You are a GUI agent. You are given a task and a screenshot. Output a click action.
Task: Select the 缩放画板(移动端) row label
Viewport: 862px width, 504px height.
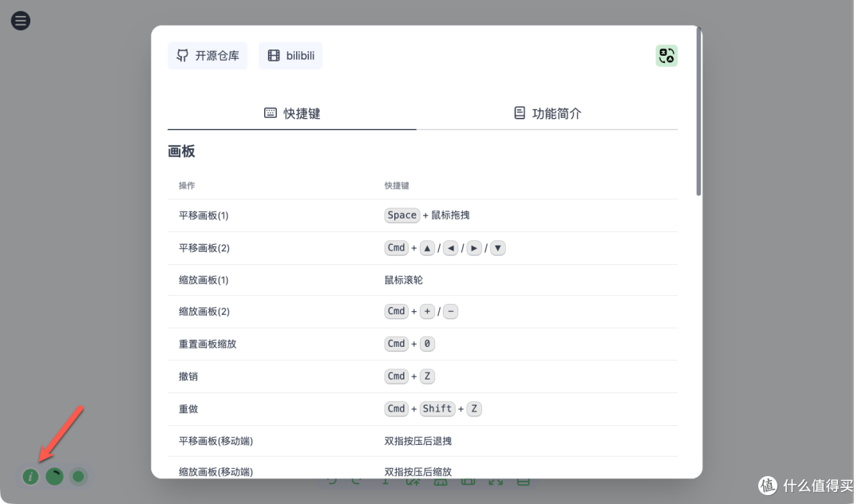click(215, 471)
